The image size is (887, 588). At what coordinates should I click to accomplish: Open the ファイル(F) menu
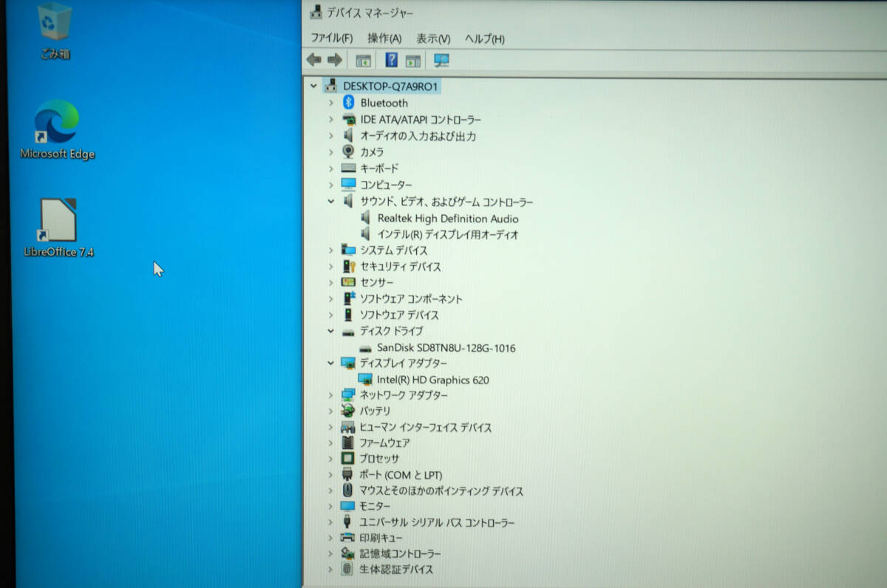tap(331, 38)
